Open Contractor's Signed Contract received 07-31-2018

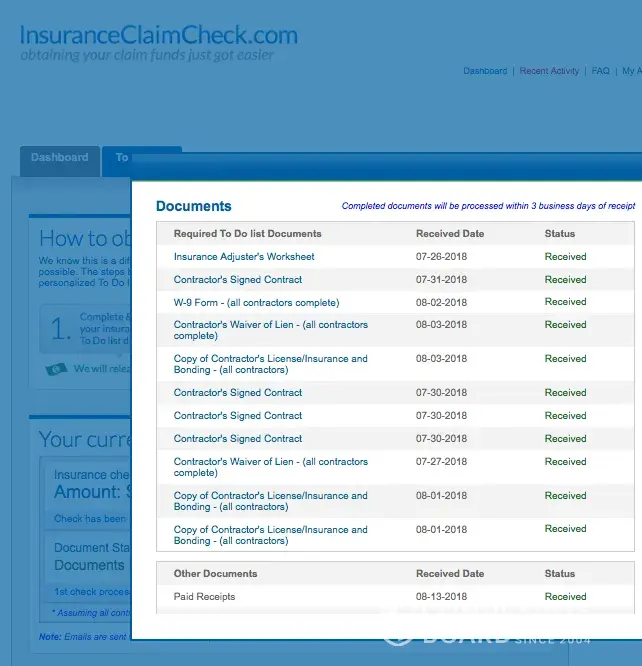click(x=238, y=280)
